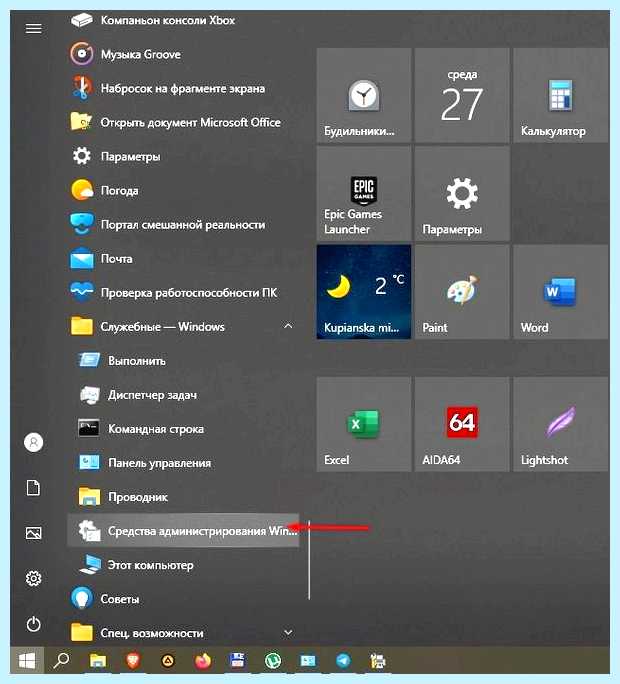The height and width of the screenshot is (684, 620).
Task: Launch the Epic Games Launcher tile
Action: (364, 194)
